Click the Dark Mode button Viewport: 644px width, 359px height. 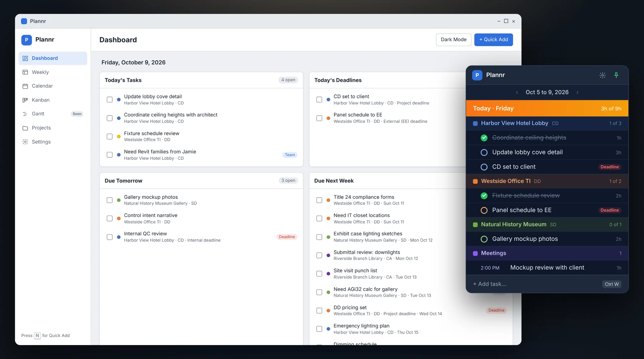tap(454, 40)
